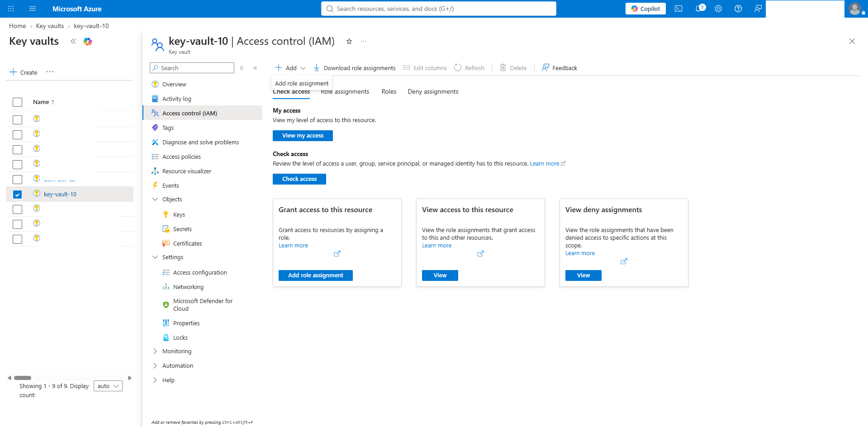This screenshot has width=868, height=427.
Task: Click the Refresh toolbar button
Action: click(x=469, y=68)
